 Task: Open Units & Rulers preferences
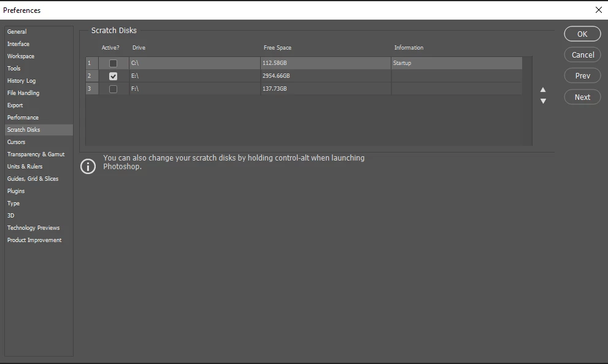(39, 167)
